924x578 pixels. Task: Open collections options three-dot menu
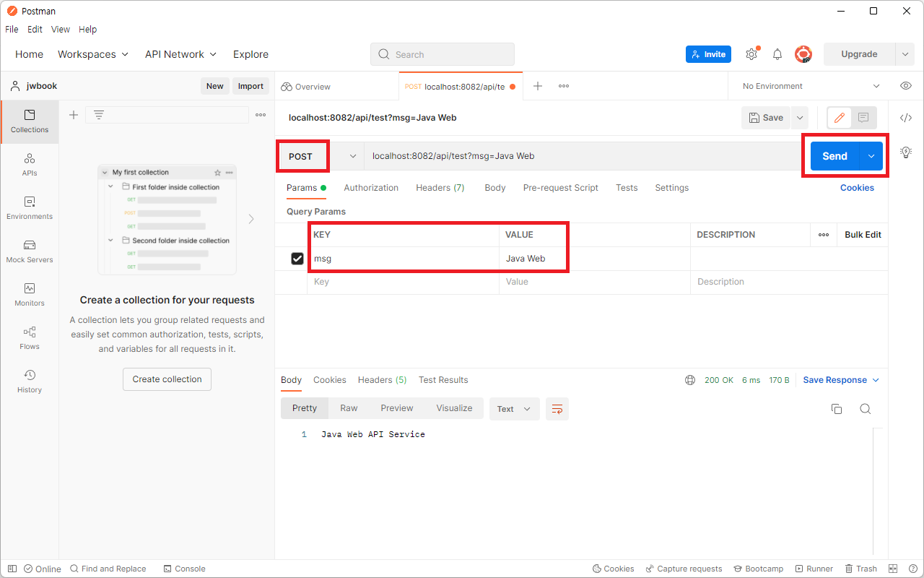pos(261,115)
